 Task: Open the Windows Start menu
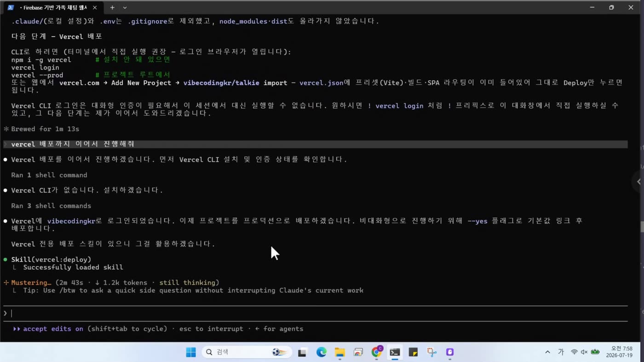(x=191, y=352)
